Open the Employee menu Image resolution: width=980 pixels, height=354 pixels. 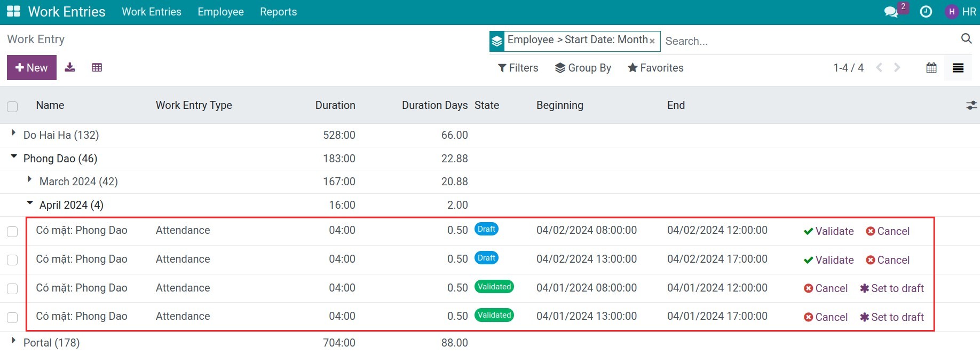(220, 12)
